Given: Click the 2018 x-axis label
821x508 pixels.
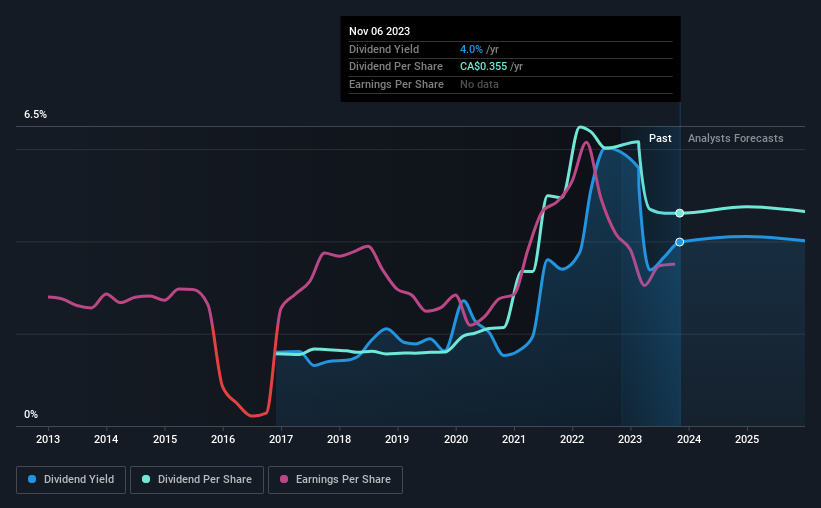Looking at the screenshot, I should [339, 439].
